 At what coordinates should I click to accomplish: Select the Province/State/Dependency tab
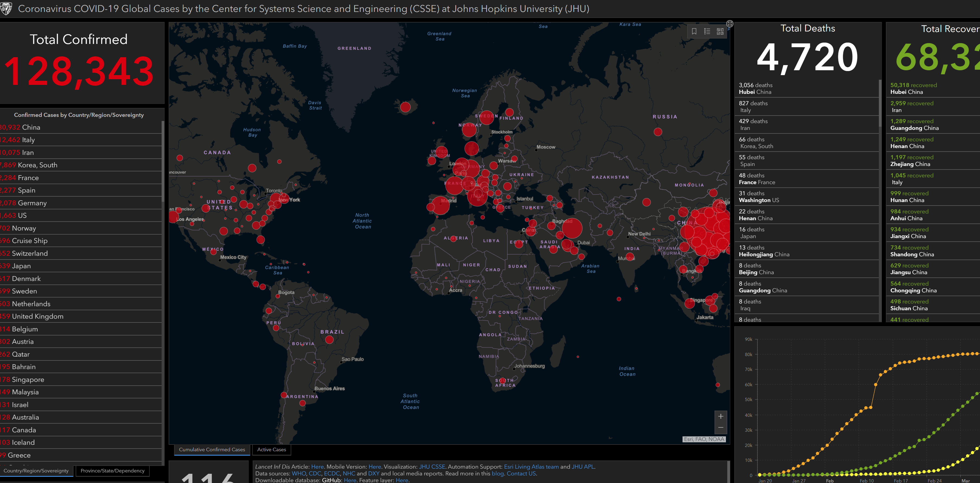click(113, 471)
